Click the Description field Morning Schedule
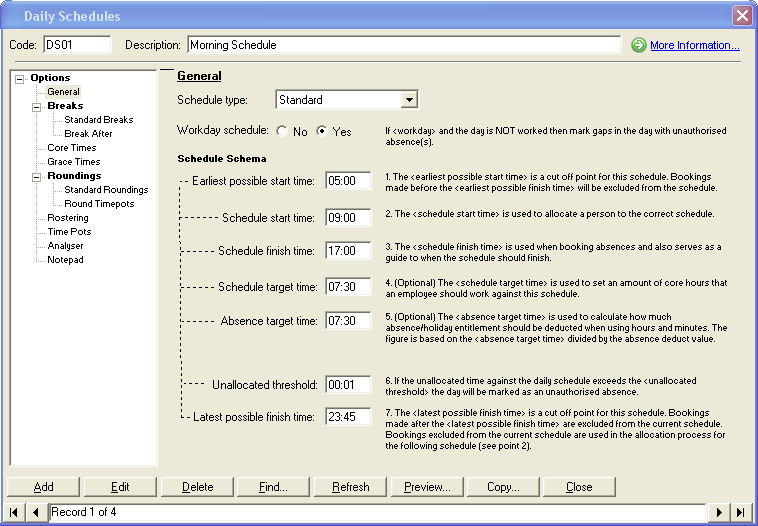This screenshot has width=758, height=526. [404, 45]
